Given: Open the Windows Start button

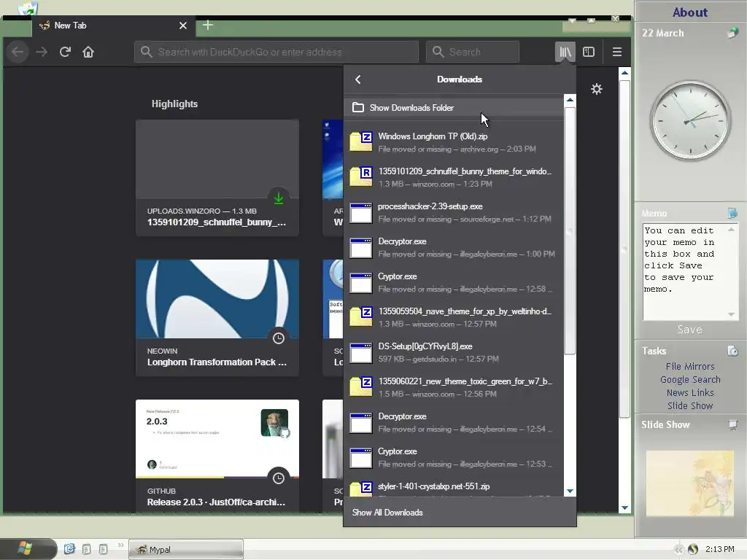Looking at the screenshot, I should coord(27,548).
